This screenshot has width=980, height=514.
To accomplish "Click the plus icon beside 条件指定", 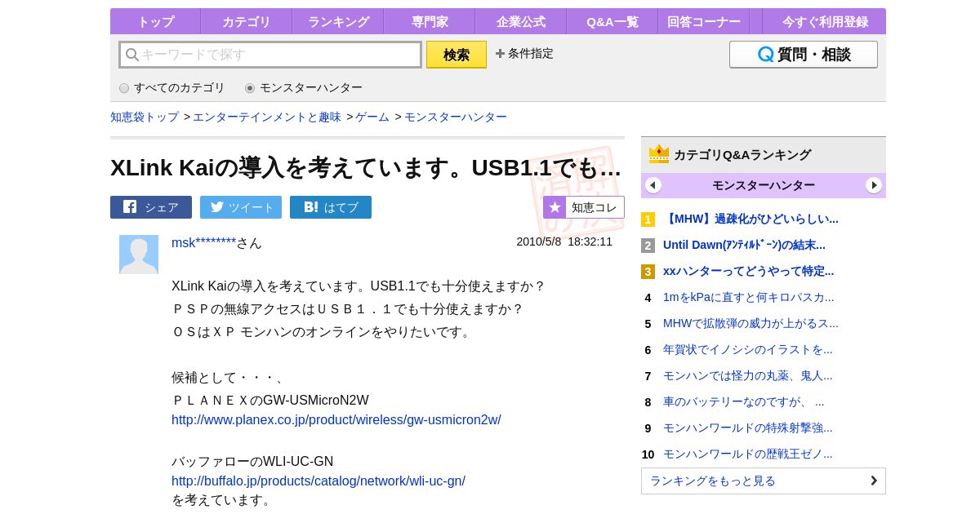I will 500,53.
